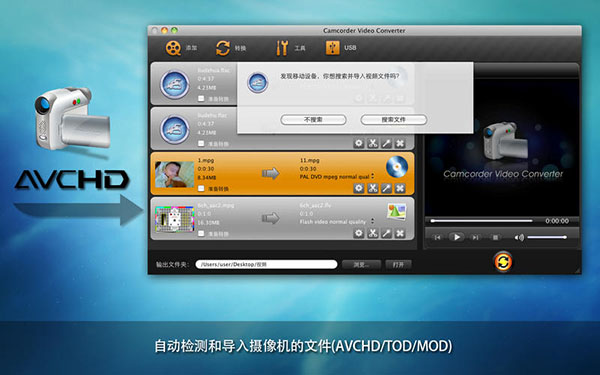Select the test pattern thumbnail of 6ch_aac2.mpg
The height and width of the screenshot is (375, 600).
(174, 219)
